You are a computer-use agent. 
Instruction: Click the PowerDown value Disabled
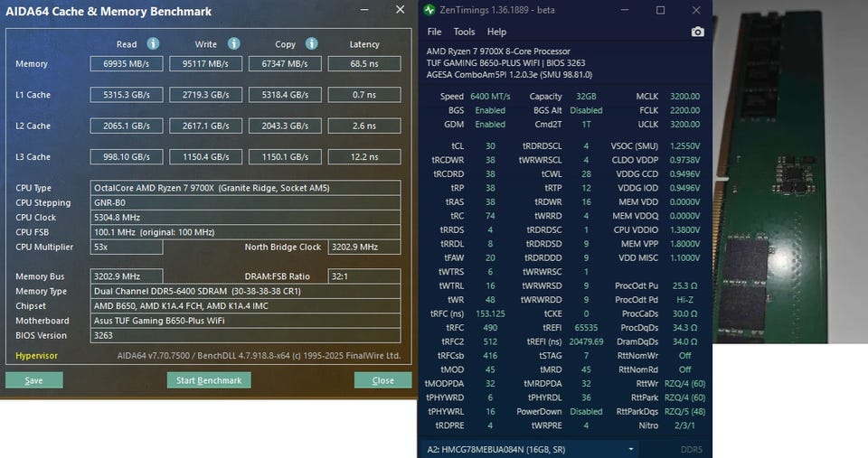pos(586,412)
